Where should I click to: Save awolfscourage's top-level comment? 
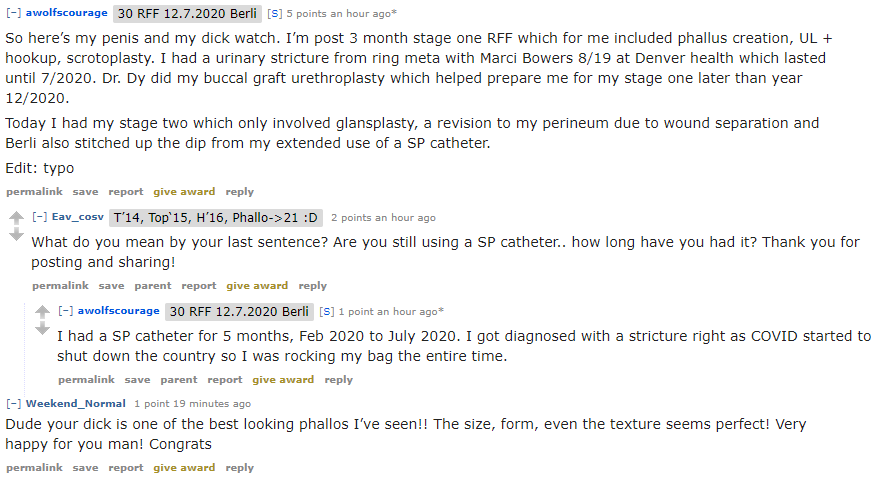[x=85, y=191]
